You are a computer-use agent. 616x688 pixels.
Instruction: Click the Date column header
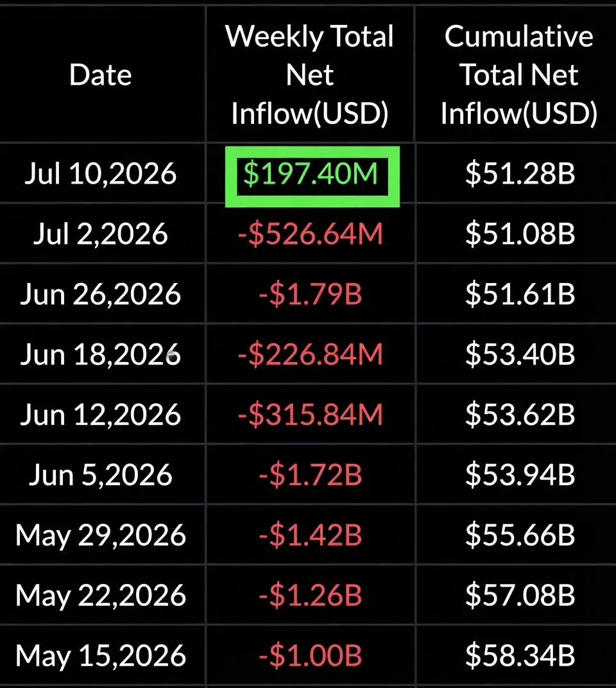pyautogui.click(x=101, y=74)
